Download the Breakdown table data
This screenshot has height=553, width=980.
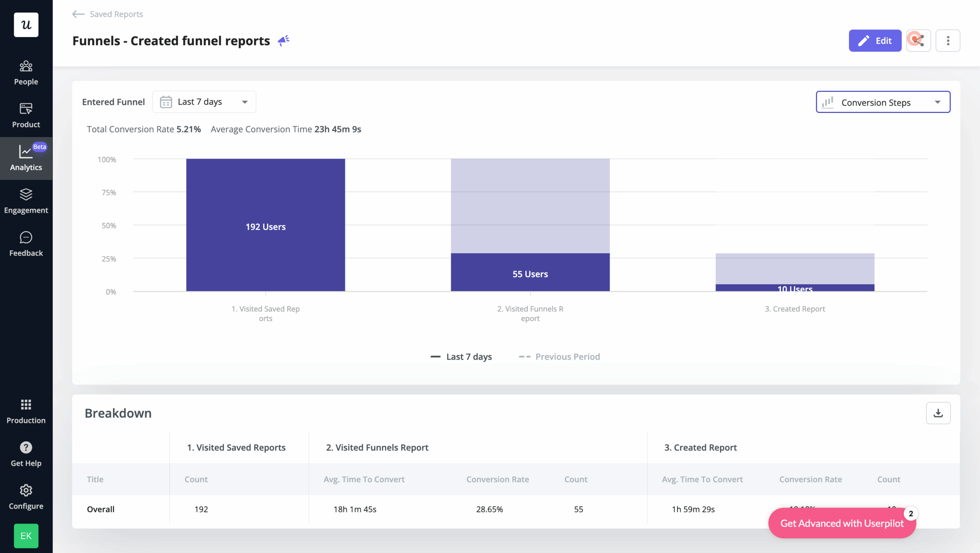(x=938, y=413)
